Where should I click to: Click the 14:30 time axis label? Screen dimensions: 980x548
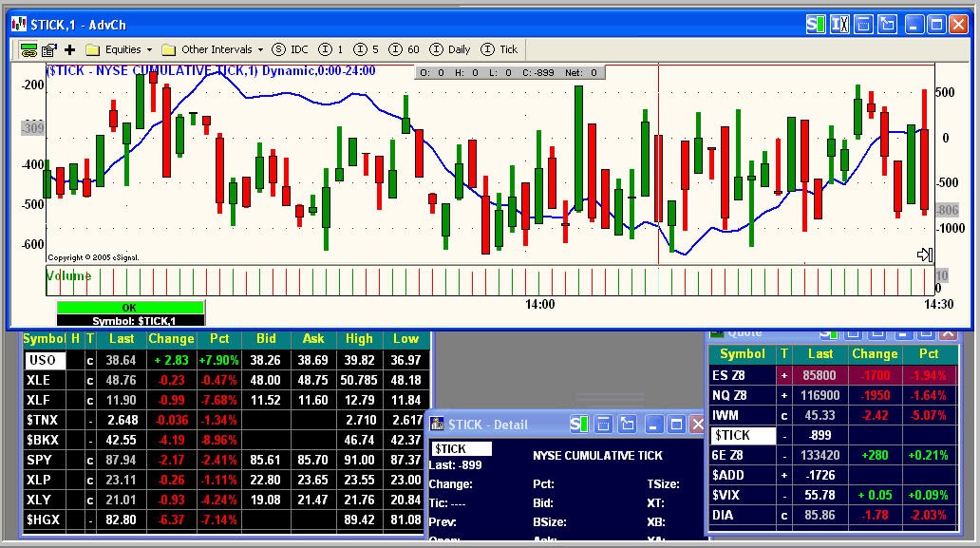[939, 304]
